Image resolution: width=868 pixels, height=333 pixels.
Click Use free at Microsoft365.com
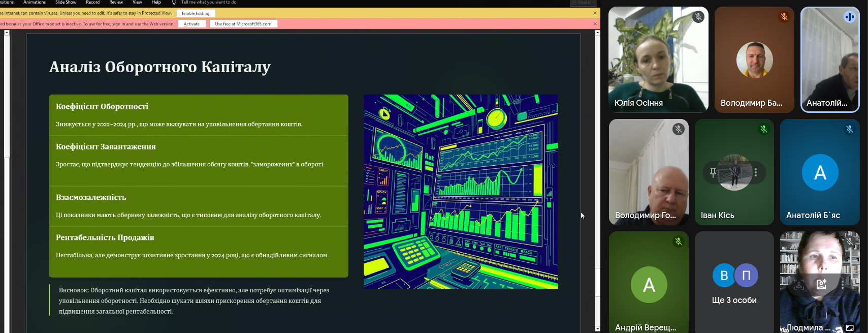pyautogui.click(x=243, y=24)
